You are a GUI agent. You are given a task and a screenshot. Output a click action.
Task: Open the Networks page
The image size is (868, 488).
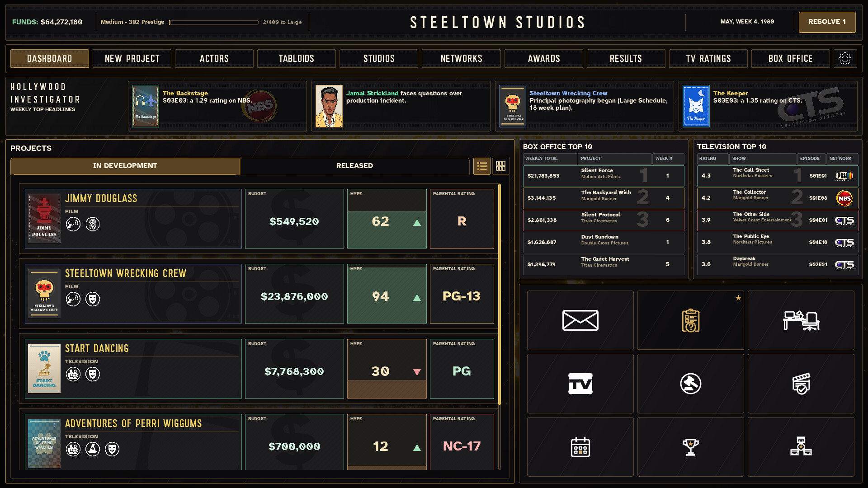[x=461, y=59]
